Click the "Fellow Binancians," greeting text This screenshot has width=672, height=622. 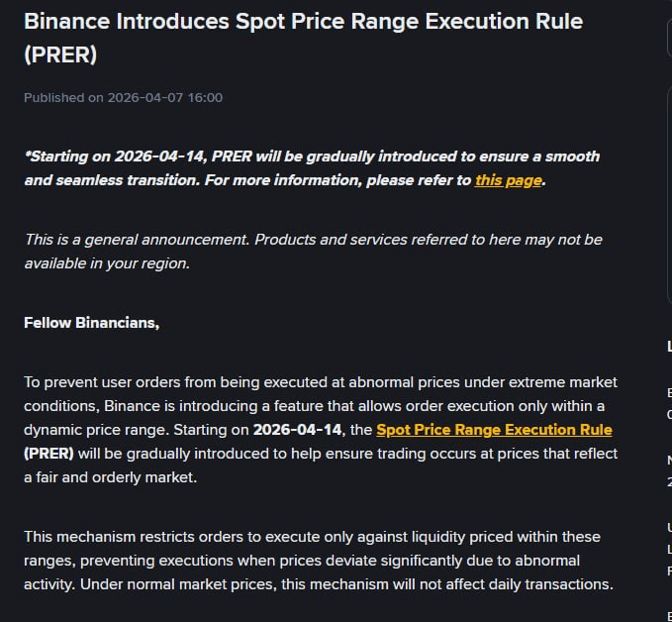pos(91,323)
